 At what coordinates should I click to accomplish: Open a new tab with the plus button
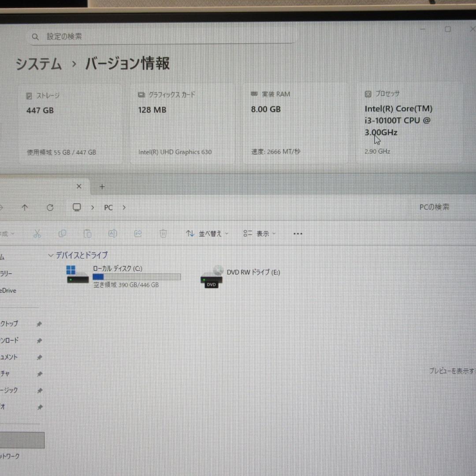102,186
